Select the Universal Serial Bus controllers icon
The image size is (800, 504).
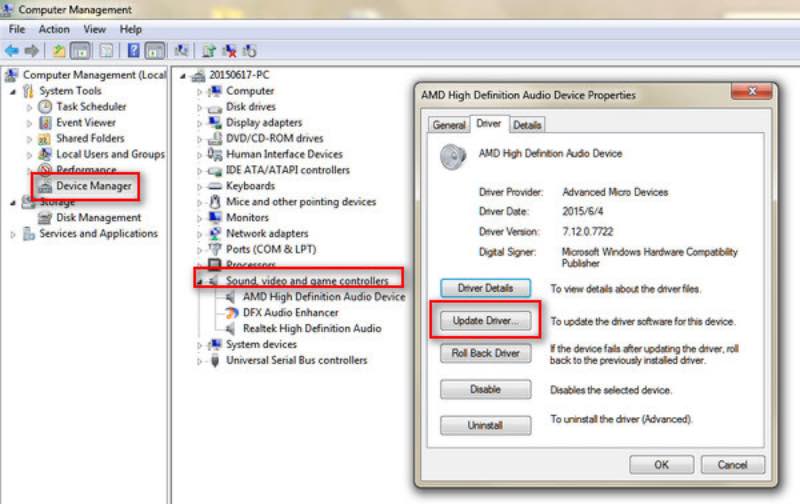[215, 361]
